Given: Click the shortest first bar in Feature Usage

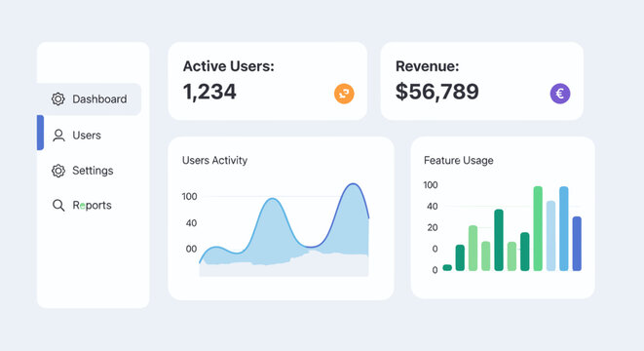Looking at the screenshot, I should pos(447,267).
